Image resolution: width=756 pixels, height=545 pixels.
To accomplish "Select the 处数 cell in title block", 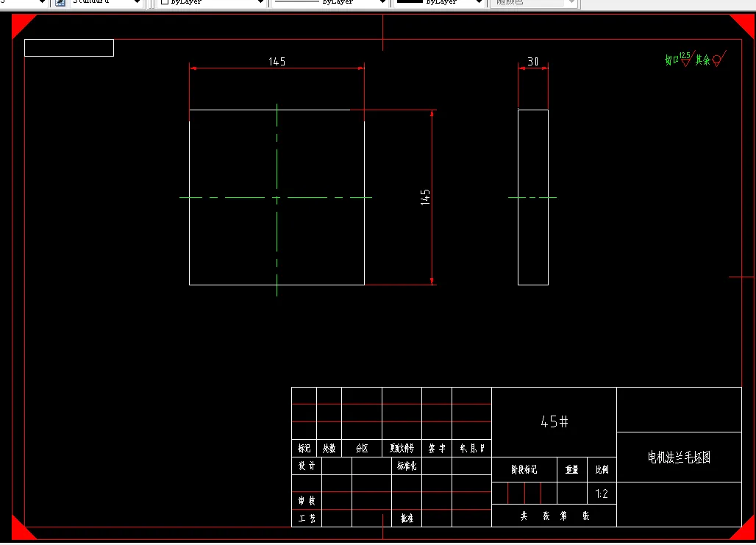I will (329, 449).
